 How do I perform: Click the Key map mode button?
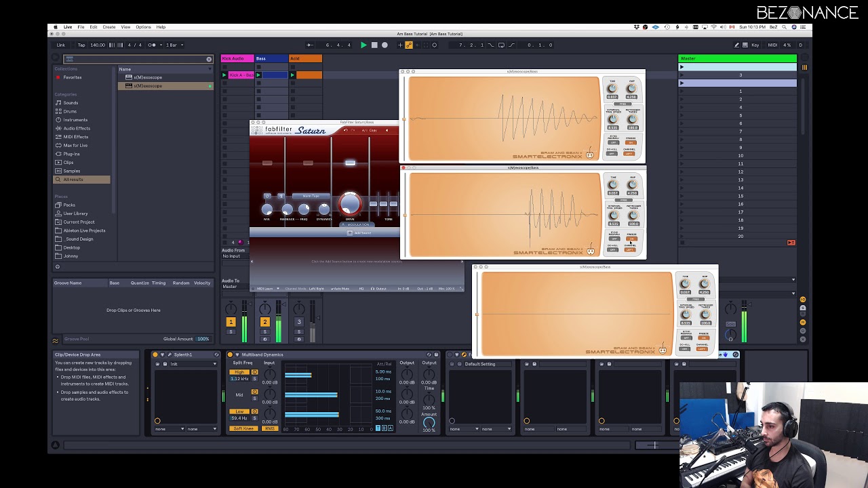[x=755, y=45]
